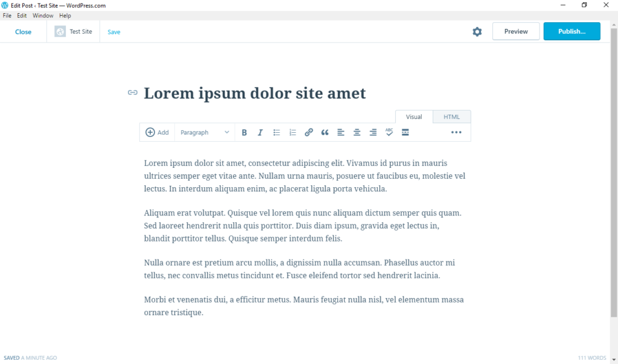
Task: Insert a Read More tag
Action: click(405, 132)
